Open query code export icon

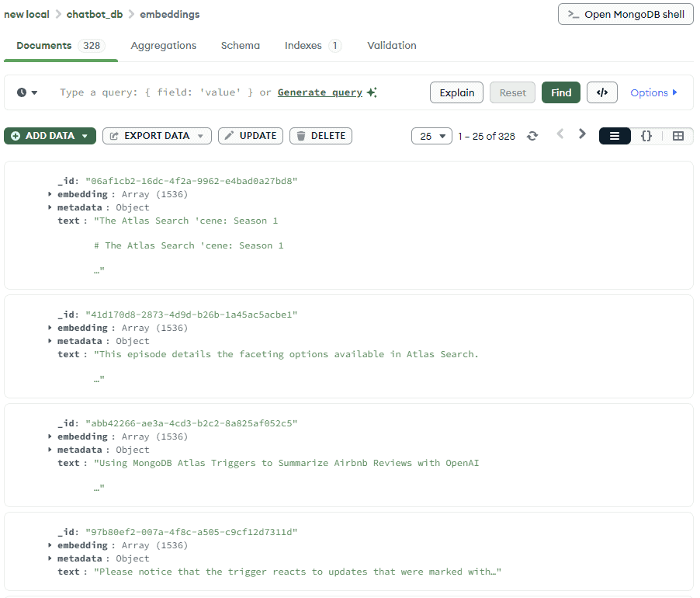pos(601,92)
